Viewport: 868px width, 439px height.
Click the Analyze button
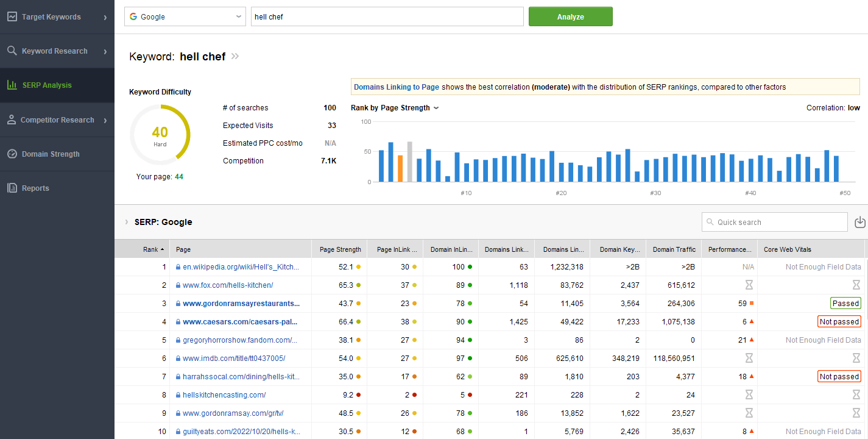(571, 17)
